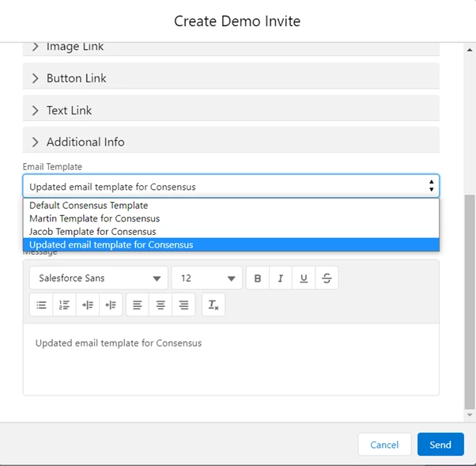This screenshot has width=476, height=466.
Task: Toggle bold formatting in message toolbar
Action: (x=258, y=278)
